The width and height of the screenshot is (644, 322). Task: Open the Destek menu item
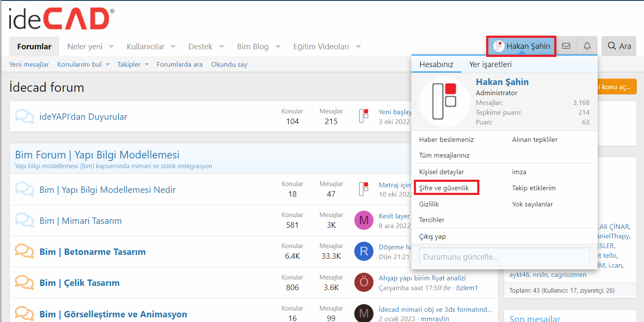(200, 47)
